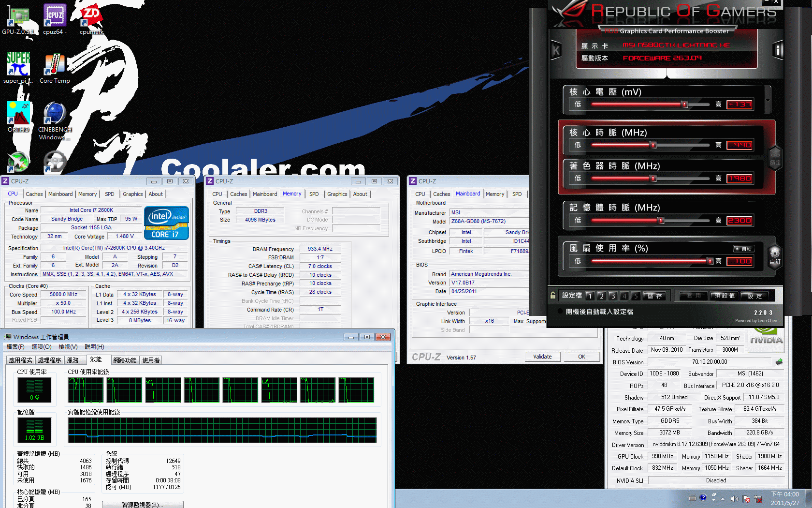Click the DRAM Frequency 933.4 MHz value
Viewport: 812px width, 508px height.
[x=320, y=249]
